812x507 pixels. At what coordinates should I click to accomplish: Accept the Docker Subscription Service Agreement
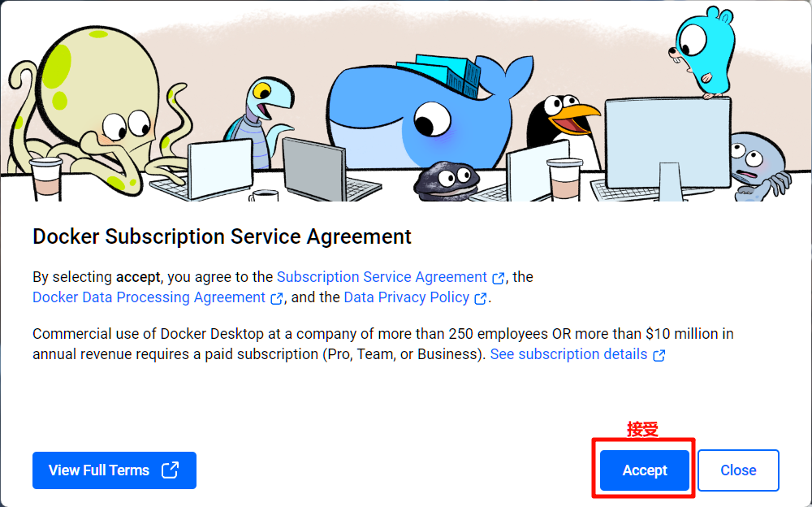[644, 470]
